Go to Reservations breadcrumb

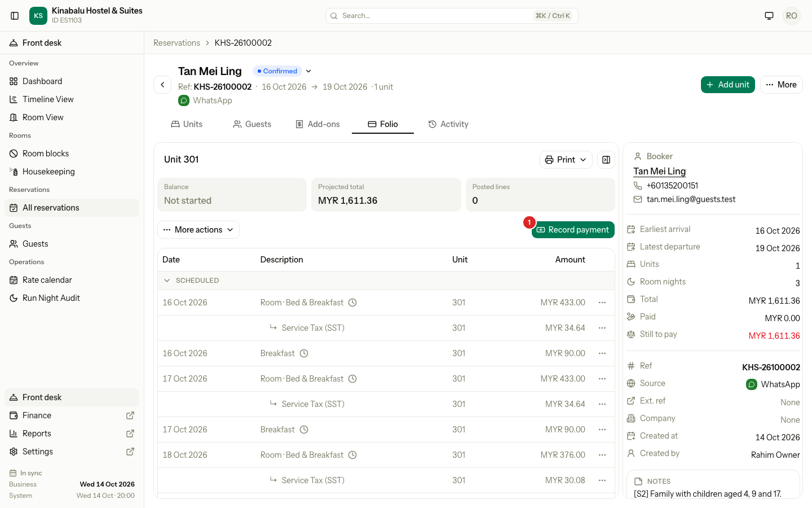176,43
